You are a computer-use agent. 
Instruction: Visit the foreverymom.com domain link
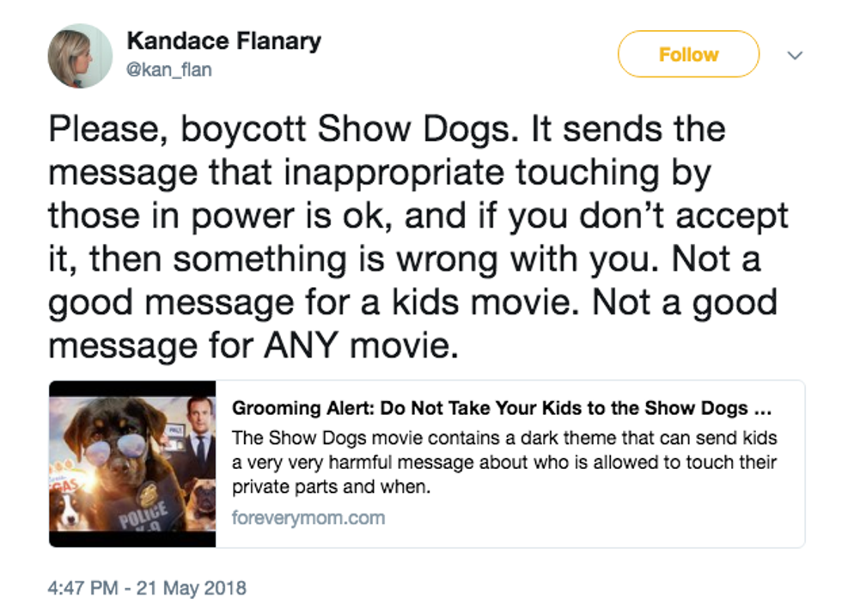(308, 517)
